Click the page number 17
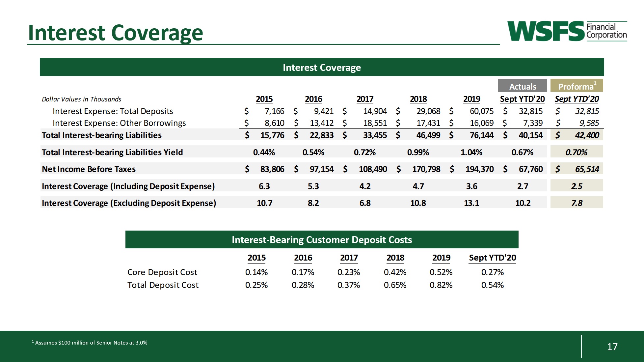The height and width of the screenshot is (362, 644). 612,347
